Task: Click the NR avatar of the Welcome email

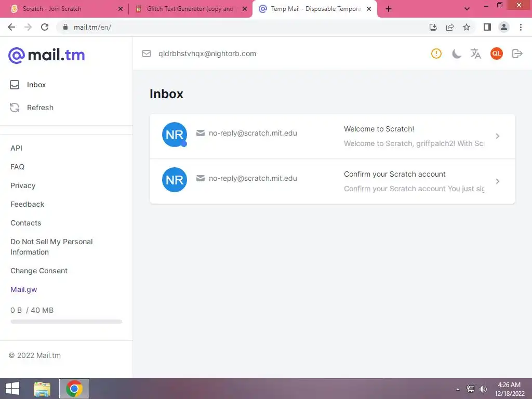Action: tap(175, 135)
